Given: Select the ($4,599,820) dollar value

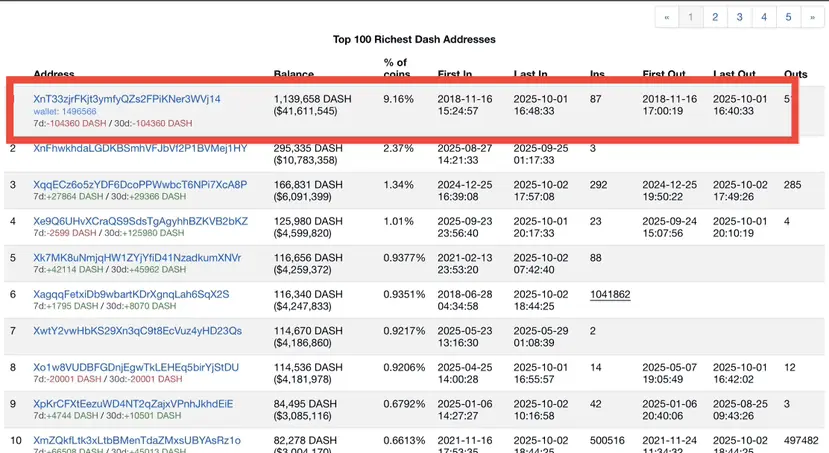Looking at the screenshot, I should coord(302,233).
